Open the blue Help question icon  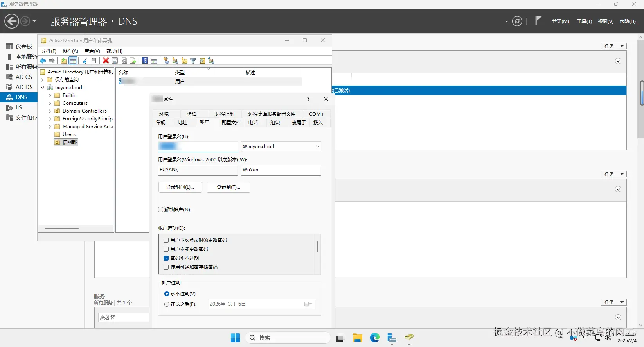point(145,61)
